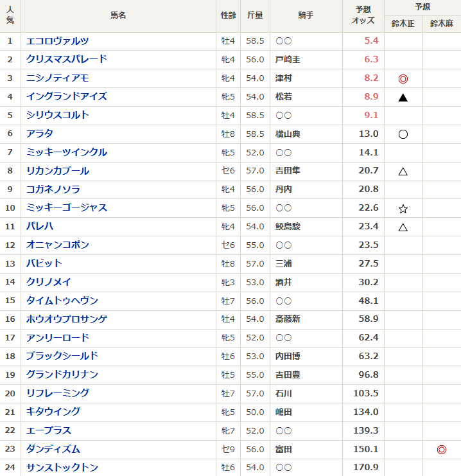The width and height of the screenshot is (461, 476).
Task: Open the horse page for エコロヴァルツ
Action: [x=57, y=40]
